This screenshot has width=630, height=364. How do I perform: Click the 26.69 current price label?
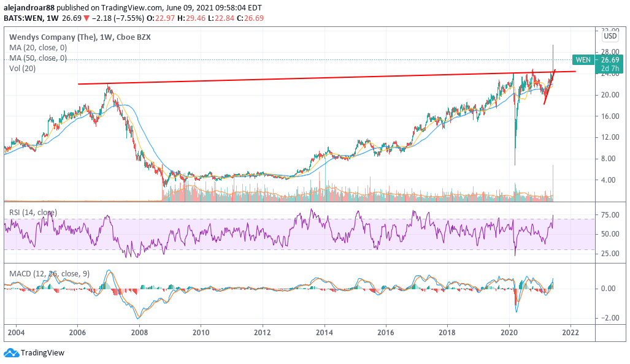click(x=610, y=60)
